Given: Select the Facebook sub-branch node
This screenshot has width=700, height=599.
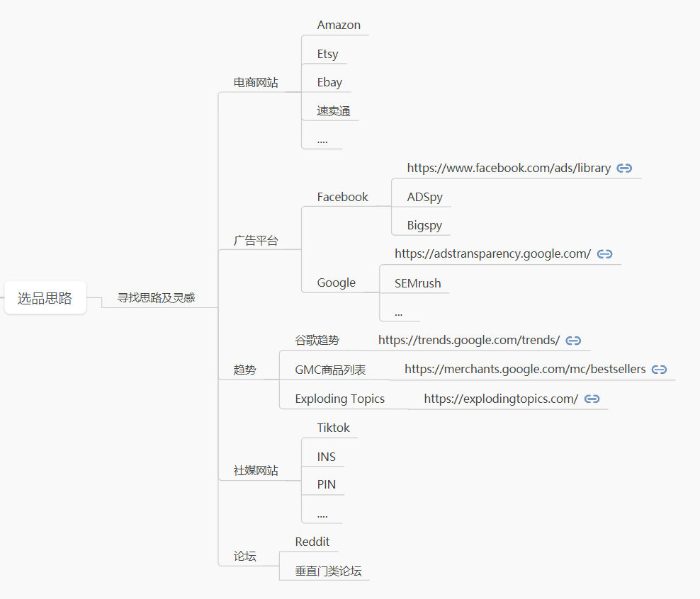Looking at the screenshot, I should pos(342,198).
